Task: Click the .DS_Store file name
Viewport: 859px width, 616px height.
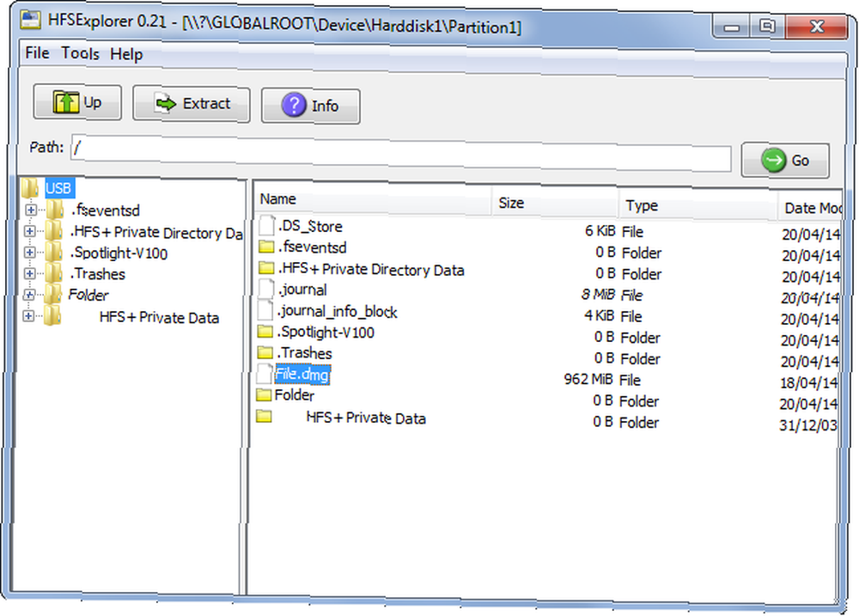Action: click(x=310, y=226)
